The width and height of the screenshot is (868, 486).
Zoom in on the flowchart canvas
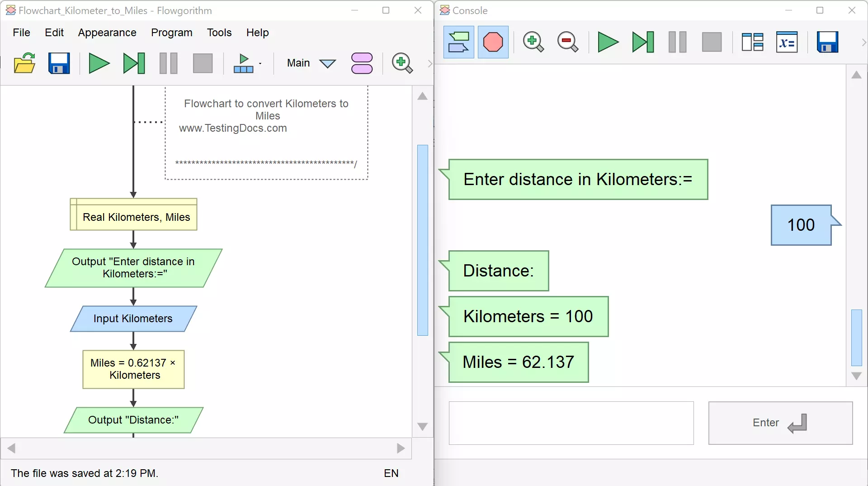tap(402, 63)
